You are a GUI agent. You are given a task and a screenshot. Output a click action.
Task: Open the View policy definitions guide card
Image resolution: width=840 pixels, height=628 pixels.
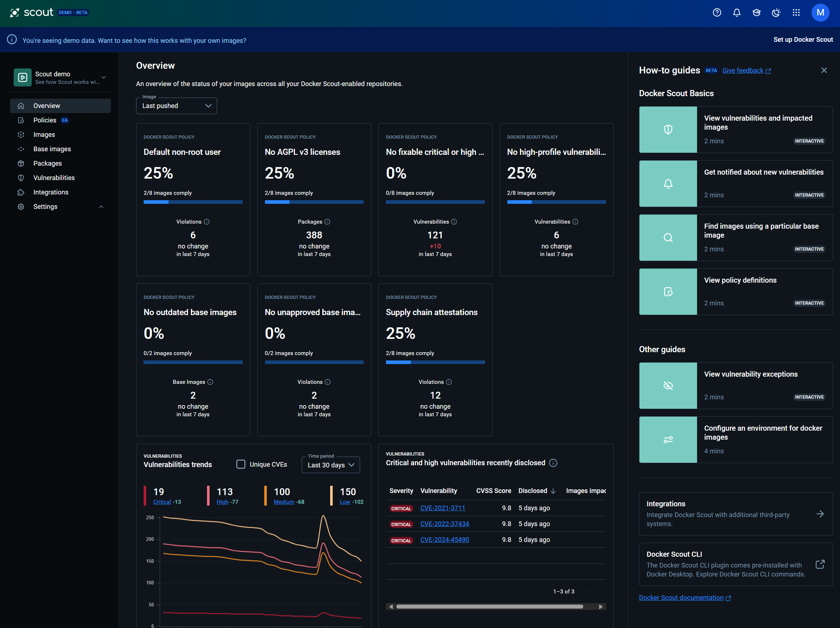(x=736, y=292)
